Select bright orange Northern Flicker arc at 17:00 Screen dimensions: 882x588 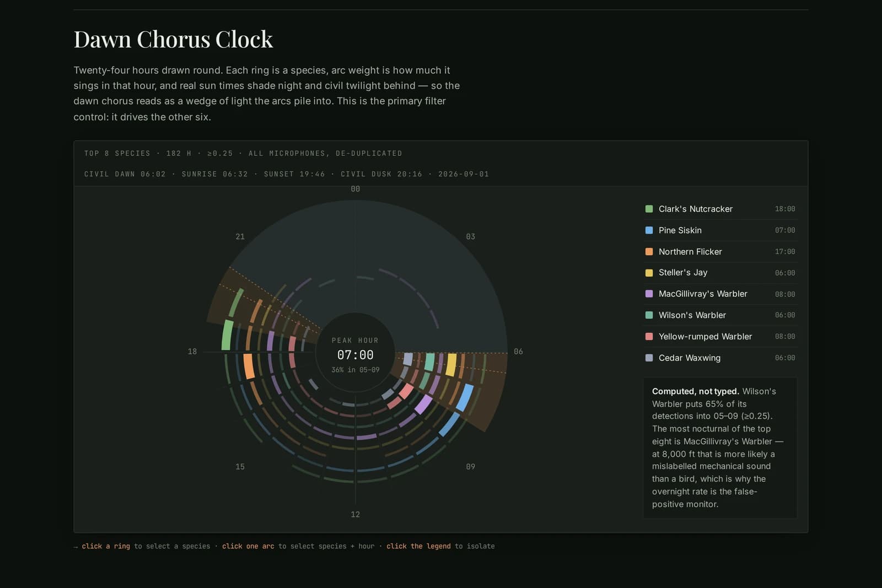click(249, 366)
